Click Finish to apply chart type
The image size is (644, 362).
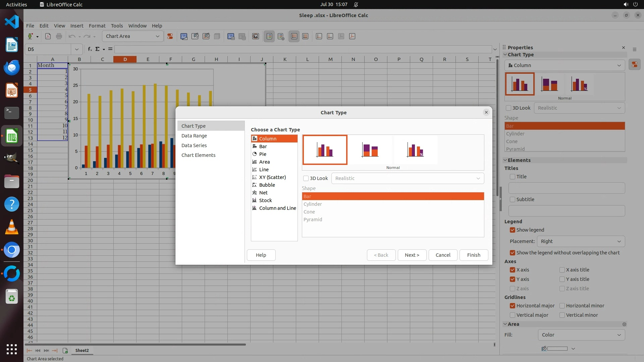[x=474, y=255]
